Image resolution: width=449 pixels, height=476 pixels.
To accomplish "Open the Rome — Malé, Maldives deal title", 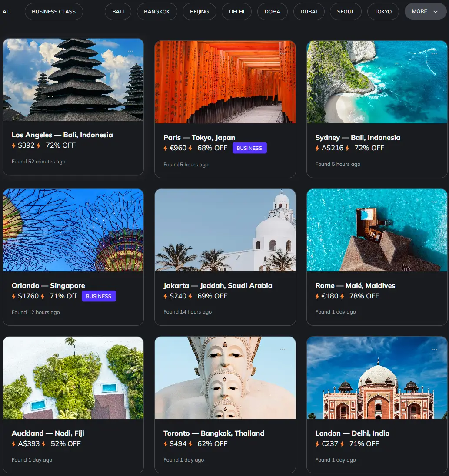I will (355, 285).
